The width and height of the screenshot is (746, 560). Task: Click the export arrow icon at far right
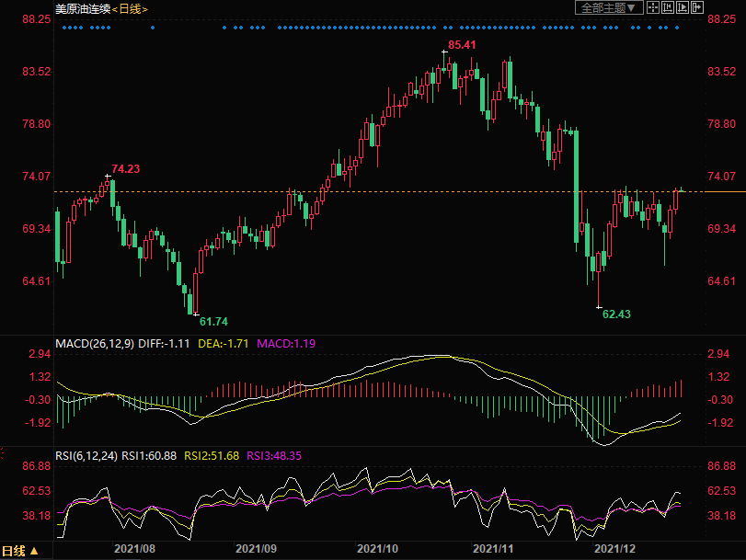(x=696, y=7)
